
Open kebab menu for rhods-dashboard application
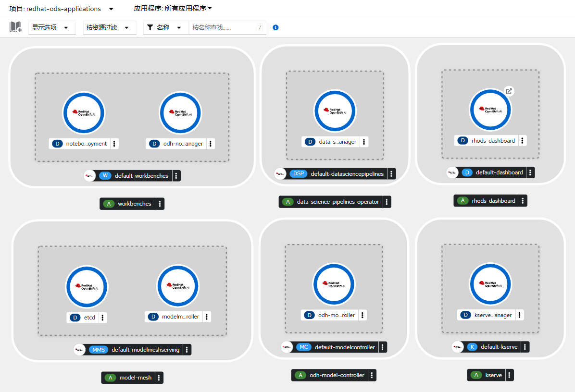tap(523, 201)
